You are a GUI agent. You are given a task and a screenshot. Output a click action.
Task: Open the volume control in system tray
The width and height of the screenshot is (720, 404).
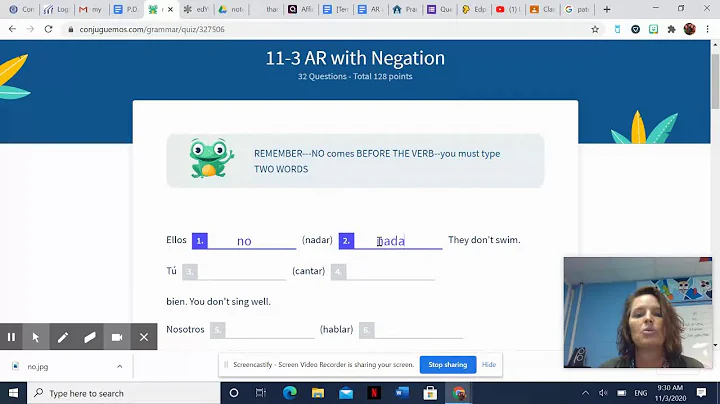(x=603, y=393)
